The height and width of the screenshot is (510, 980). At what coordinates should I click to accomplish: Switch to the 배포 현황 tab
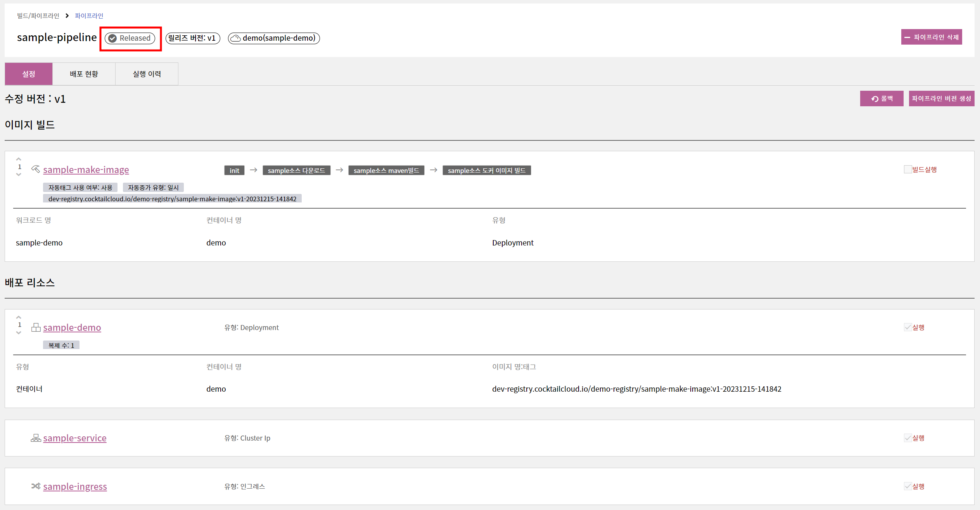coord(84,74)
